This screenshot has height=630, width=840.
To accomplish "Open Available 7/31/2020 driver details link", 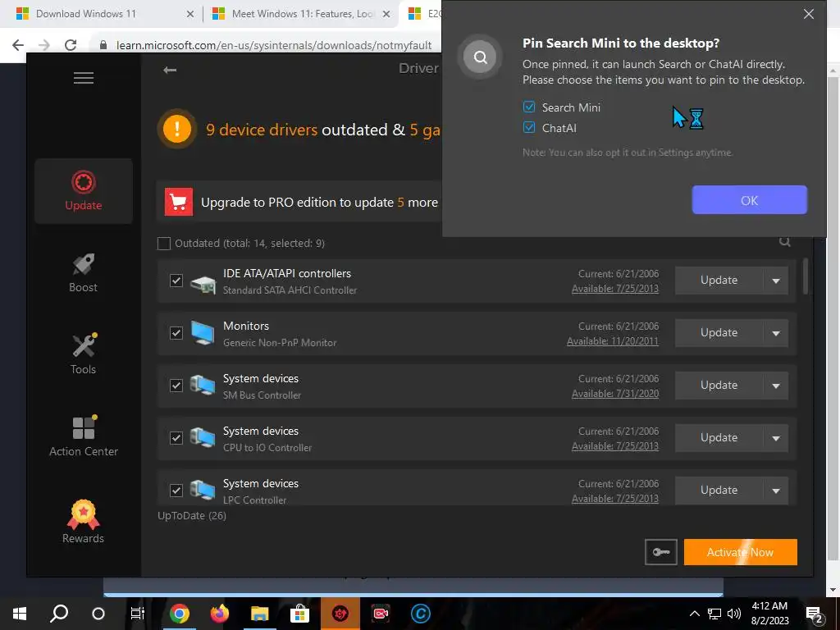I will coord(615,394).
